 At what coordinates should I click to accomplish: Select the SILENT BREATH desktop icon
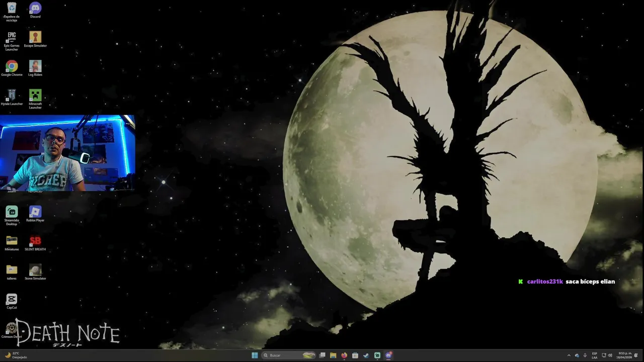(35, 243)
